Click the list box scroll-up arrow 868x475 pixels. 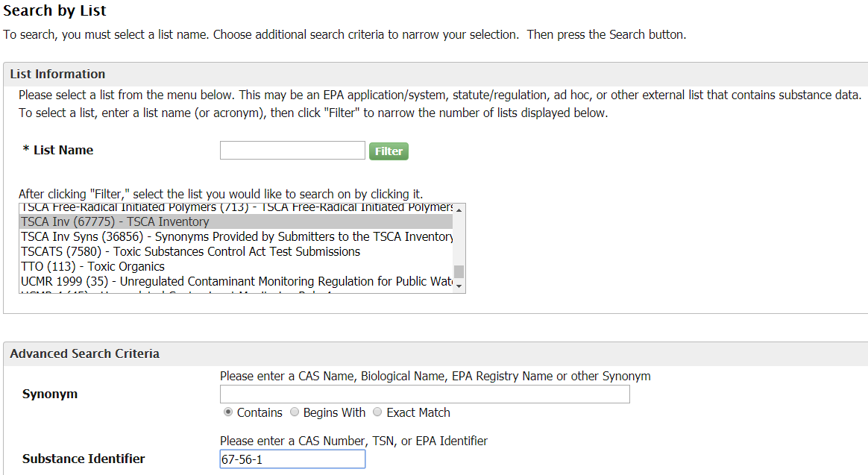459,210
